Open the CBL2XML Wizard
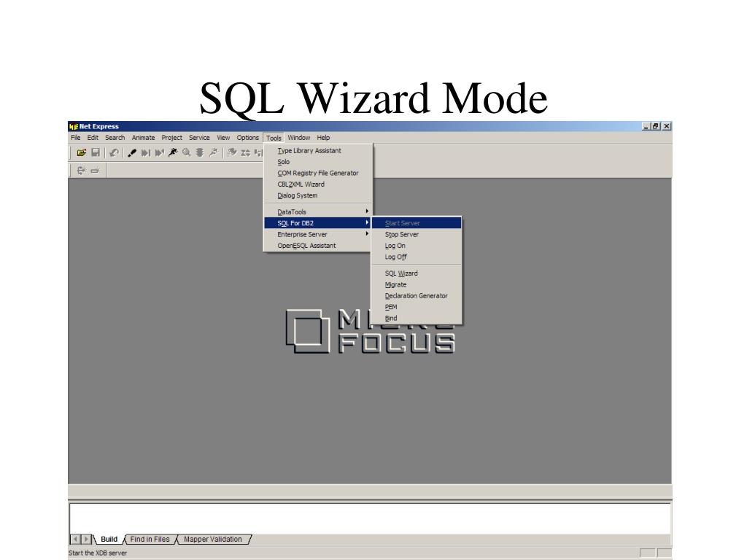 318,184
